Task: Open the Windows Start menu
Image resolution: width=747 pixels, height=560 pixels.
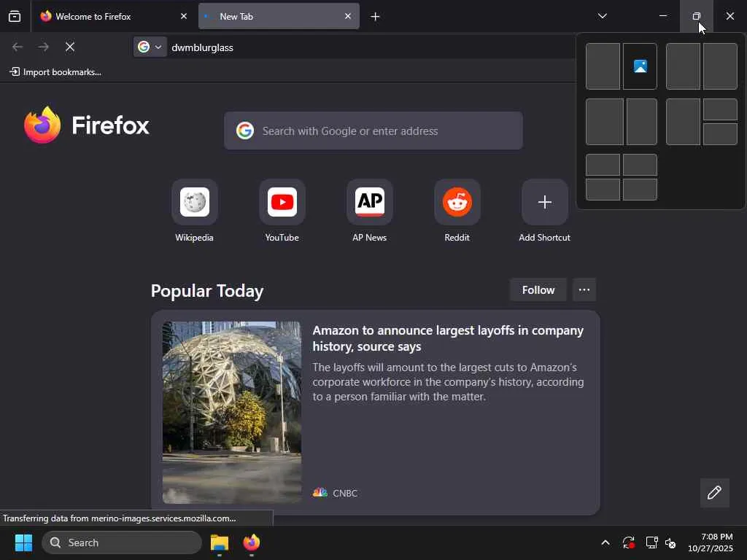Action: [23, 542]
